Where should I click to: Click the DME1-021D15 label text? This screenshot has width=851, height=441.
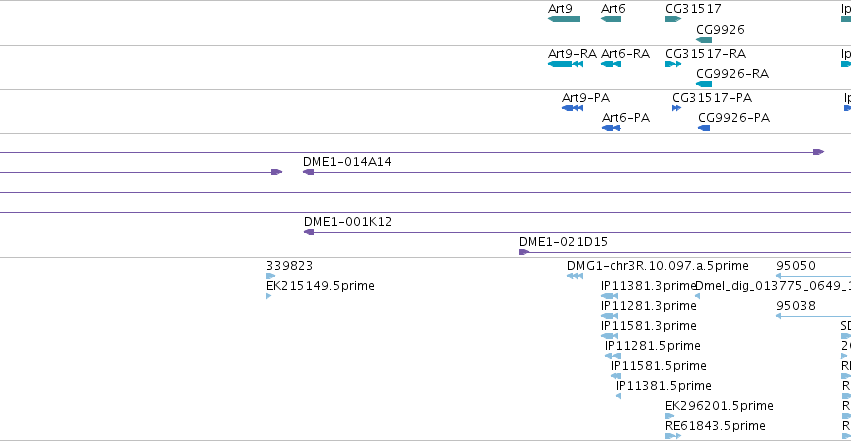[x=563, y=242]
